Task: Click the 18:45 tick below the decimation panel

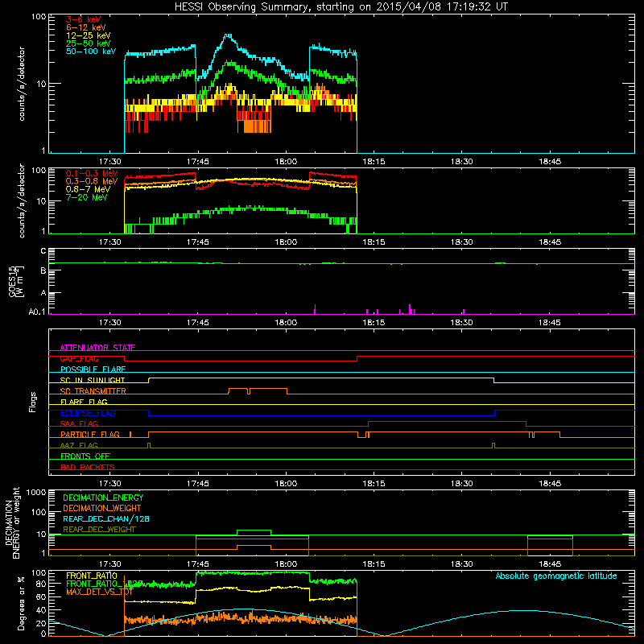Action: (x=550, y=564)
